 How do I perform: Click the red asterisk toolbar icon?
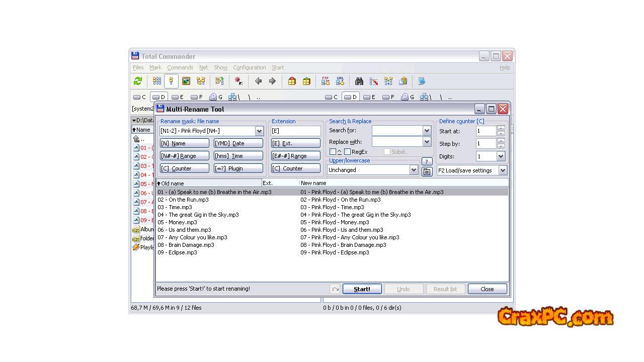(238, 81)
